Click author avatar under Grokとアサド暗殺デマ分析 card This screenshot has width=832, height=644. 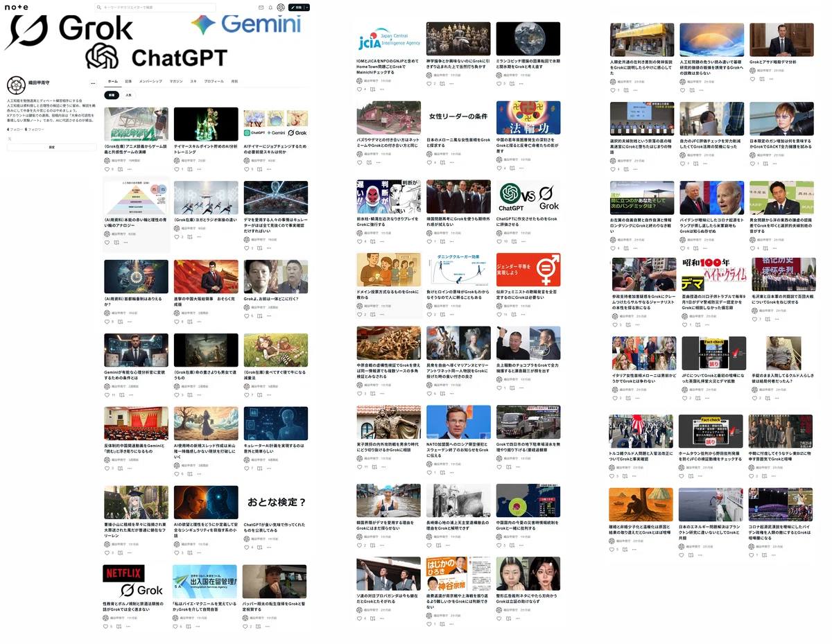752,71
